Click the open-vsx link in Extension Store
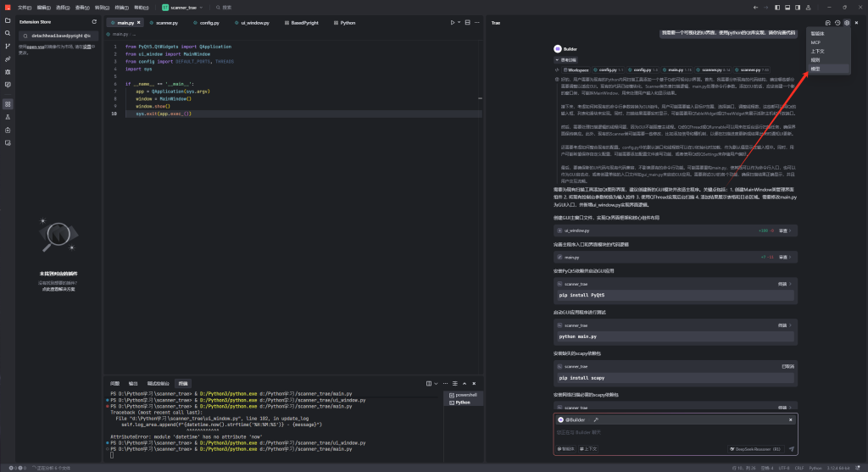 [x=36, y=47]
